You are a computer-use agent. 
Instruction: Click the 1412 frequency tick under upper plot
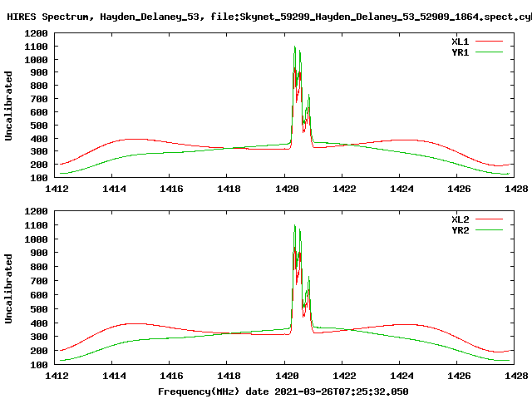click(57, 189)
